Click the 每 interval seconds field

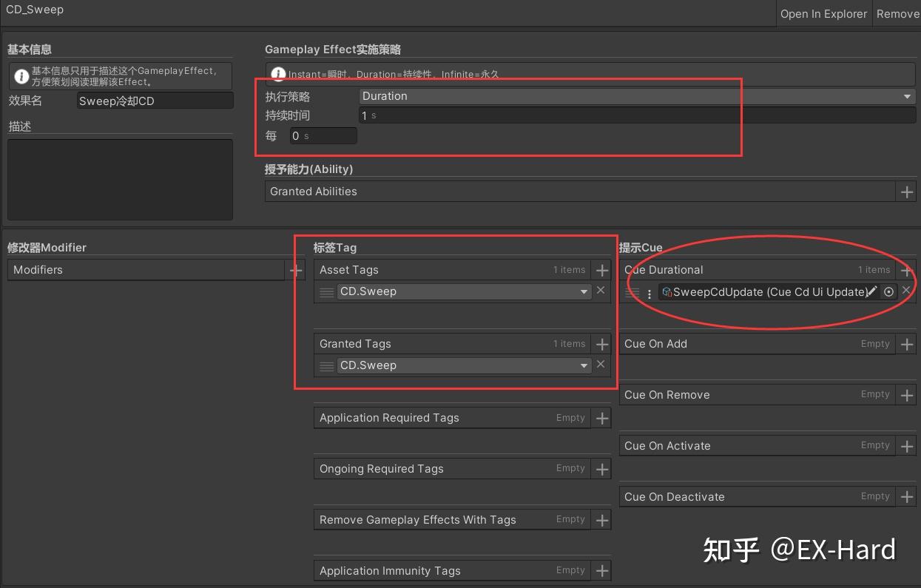click(x=322, y=135)
